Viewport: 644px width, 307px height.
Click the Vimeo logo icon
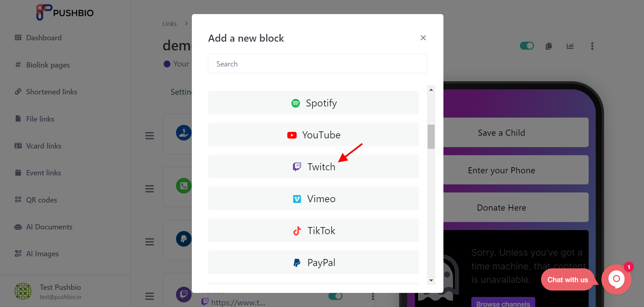tap(297, 199)
